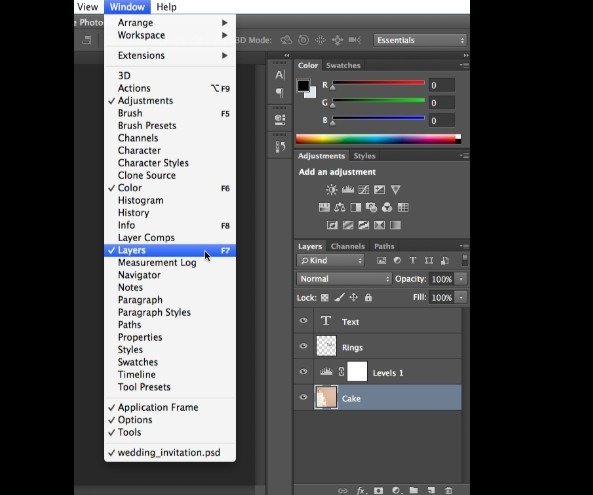Click the Add layer mask icon
The width and height of the screenshot is (593, 495).
point(378,490)
